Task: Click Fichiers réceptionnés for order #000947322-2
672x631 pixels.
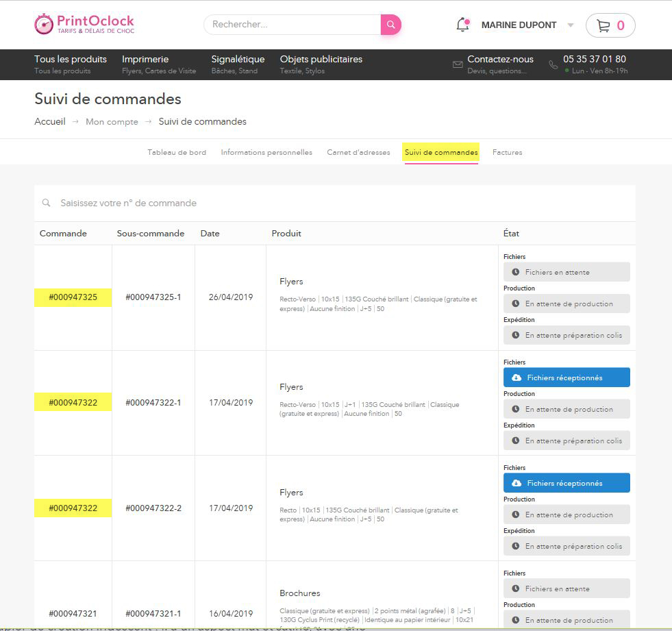Action: (567, 483)
